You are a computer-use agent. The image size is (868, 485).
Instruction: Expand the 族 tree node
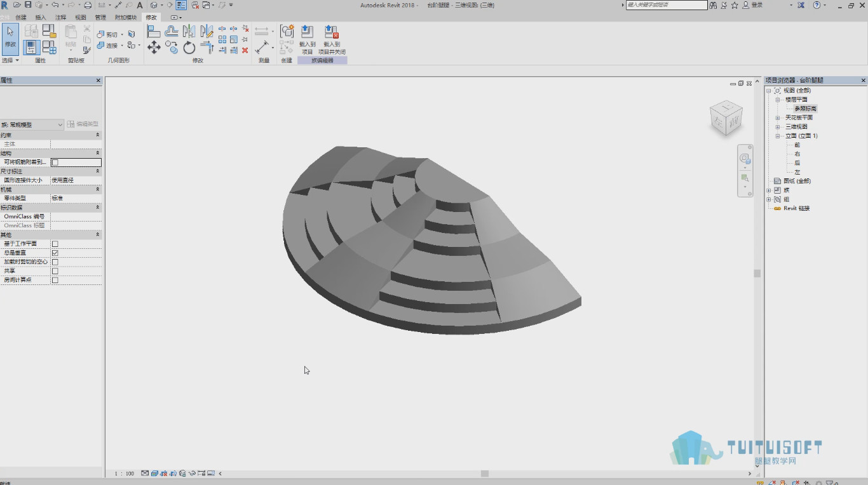click(769, 190)
